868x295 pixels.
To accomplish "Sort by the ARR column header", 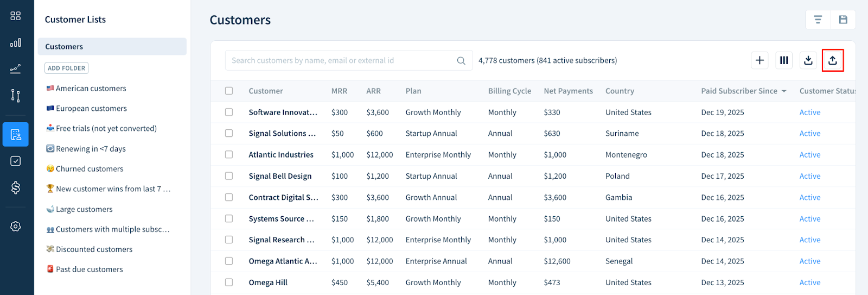I will 373,91.
